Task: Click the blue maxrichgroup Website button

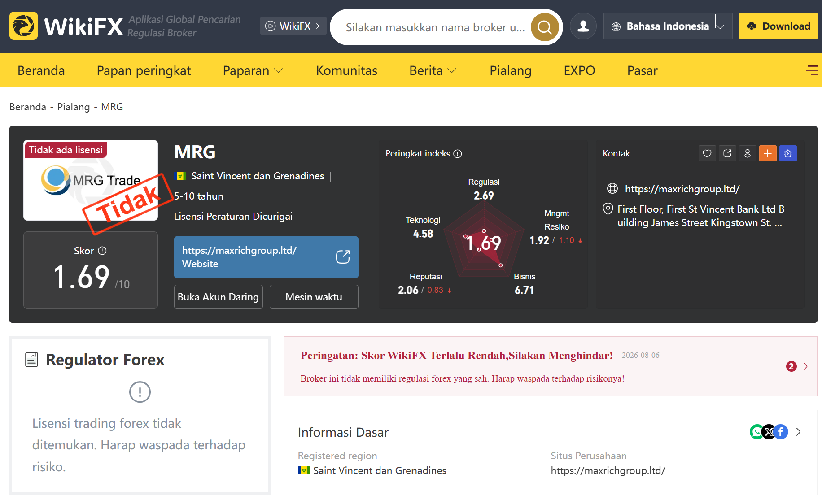Action: click(x=266, y=257)
